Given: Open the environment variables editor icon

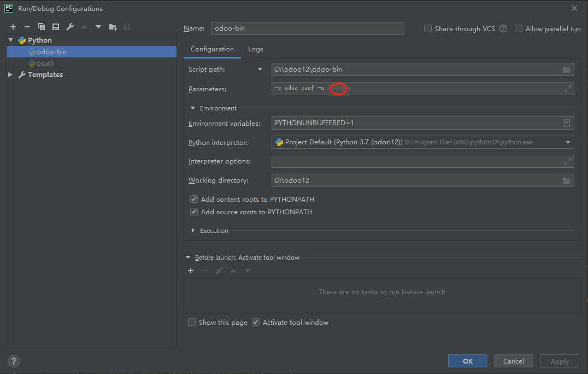Looking at the screenshot, I should coord(567,123).
